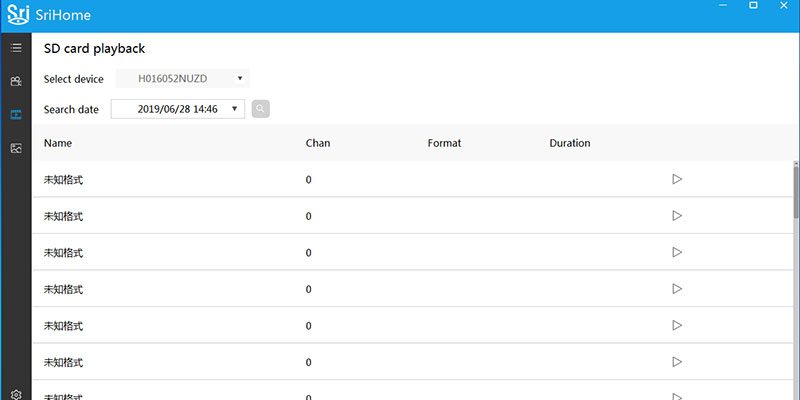The image size is (800, 400).
Task: Open the Search date picker arrow
Action: pyautogui.click(x=234, y=108)
